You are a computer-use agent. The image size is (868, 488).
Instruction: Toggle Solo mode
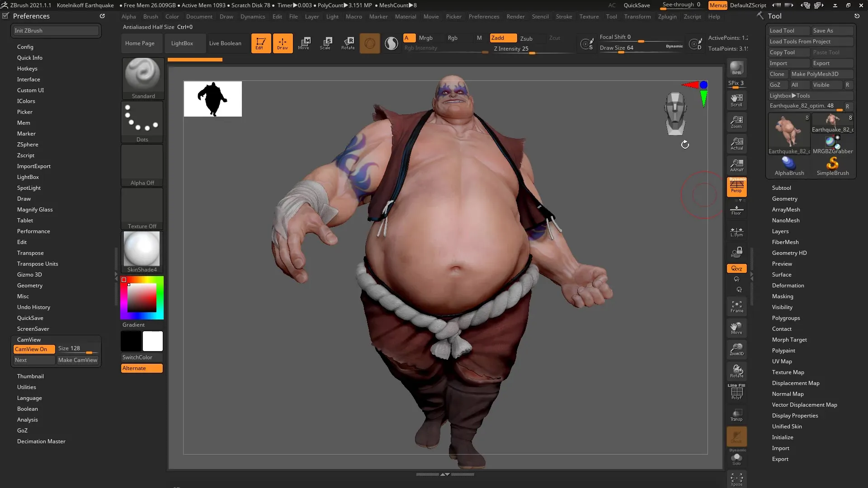(736, 458)
